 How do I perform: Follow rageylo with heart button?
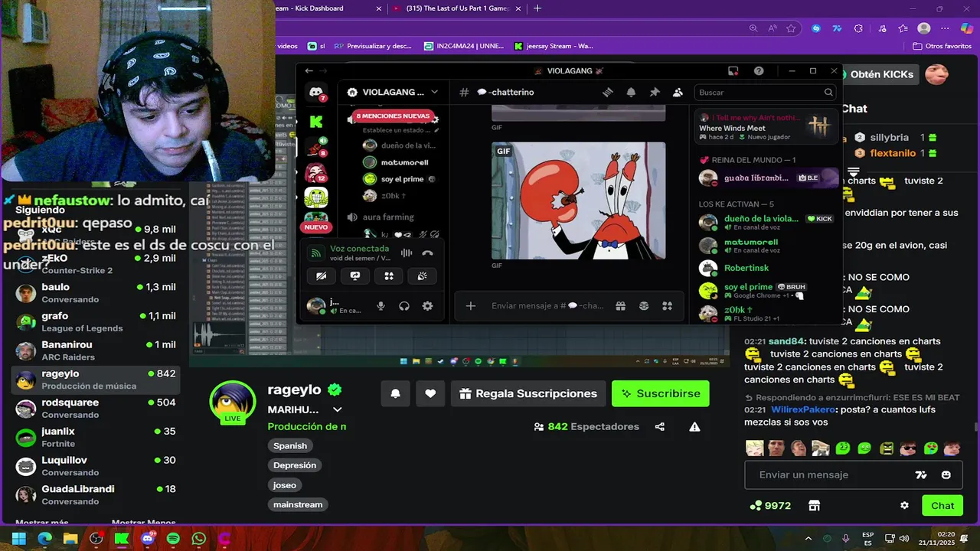pyautogui.click(x=430, y=393)
